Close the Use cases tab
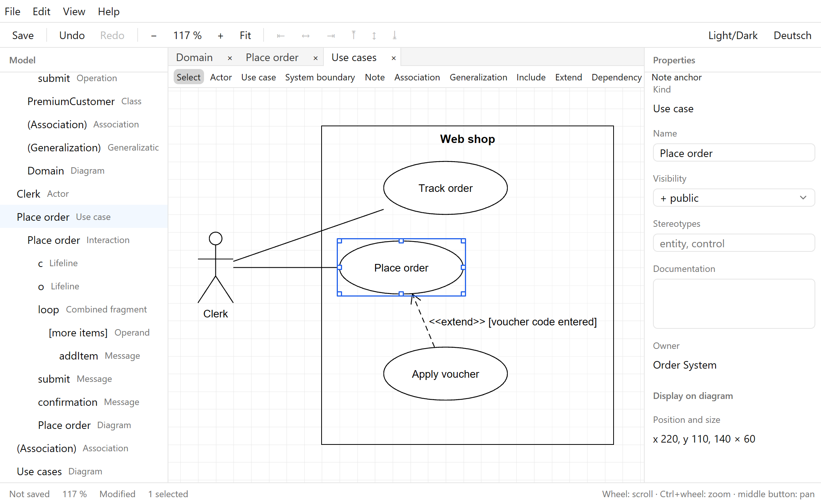The image size is (821, 504). click(x=394, y=58)
